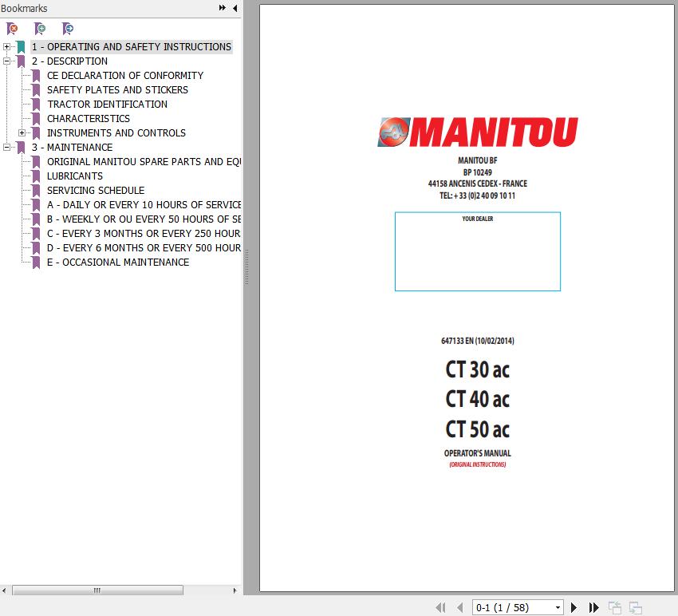This screenshot has width=678, height=616.
Task: Open TRACTOR IDENTIFICATION bookmark
Action: 107,104
